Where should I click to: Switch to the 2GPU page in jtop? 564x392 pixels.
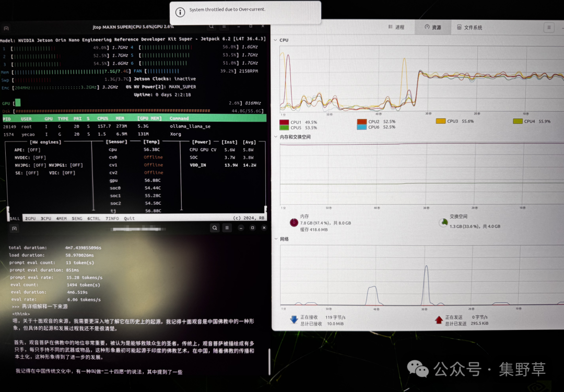30,218
